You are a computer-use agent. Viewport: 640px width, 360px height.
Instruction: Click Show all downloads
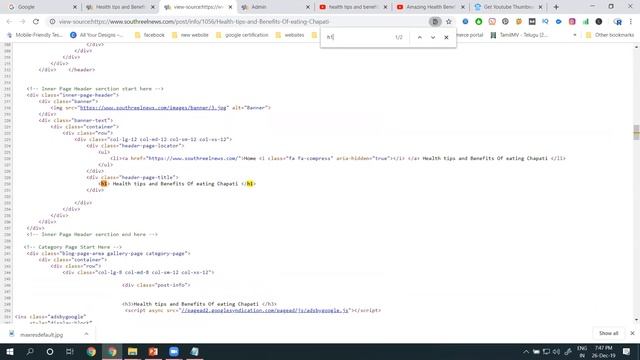coord(609,333)
